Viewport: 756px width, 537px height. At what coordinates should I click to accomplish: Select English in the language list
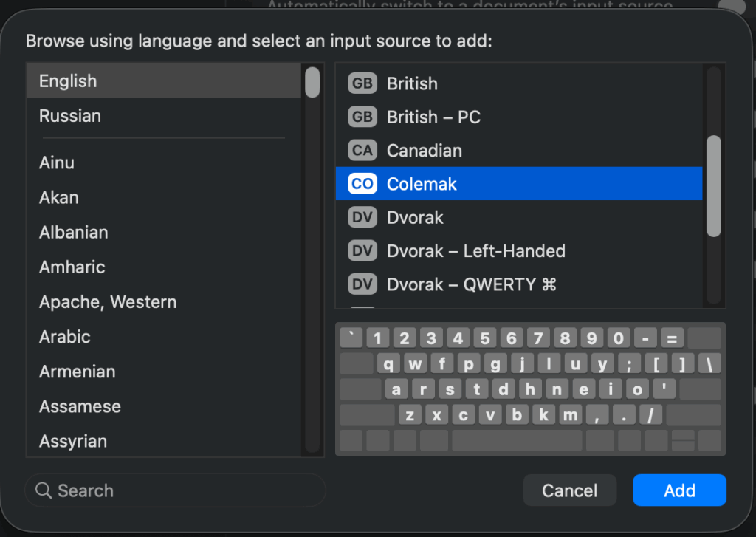pyautogui.click(x=68, y=81)
